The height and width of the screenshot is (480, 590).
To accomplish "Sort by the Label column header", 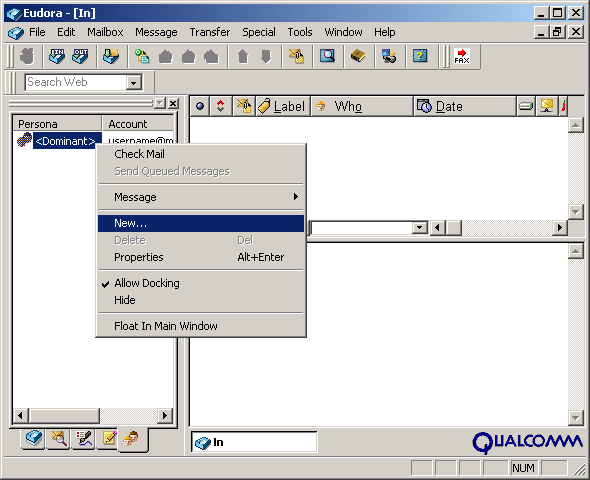I will [x=283, y=106].
